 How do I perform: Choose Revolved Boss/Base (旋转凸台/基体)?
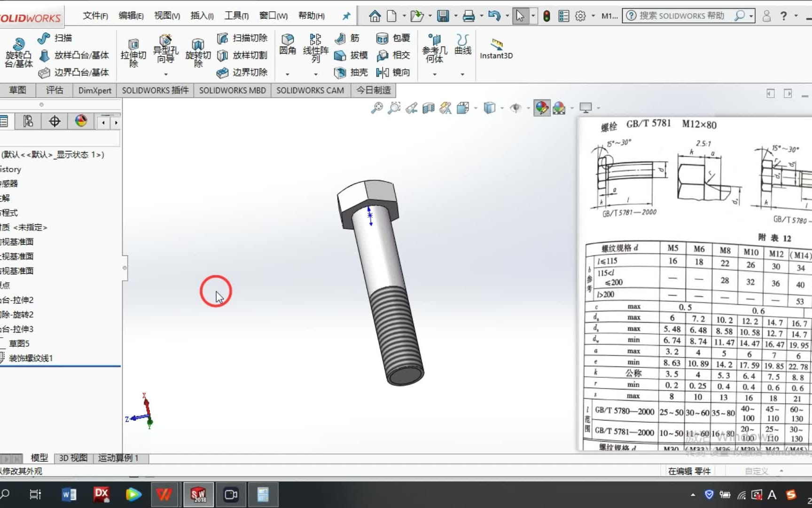[19, 53]
